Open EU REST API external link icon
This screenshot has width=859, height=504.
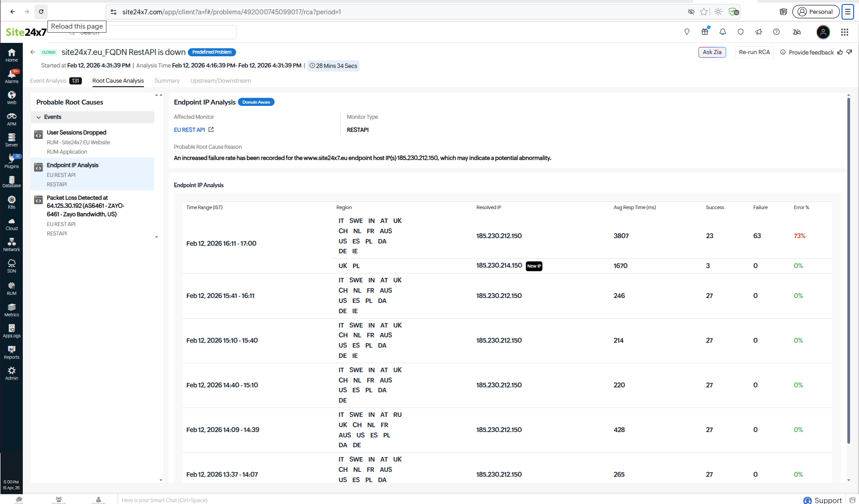click(x=211, y=130)
